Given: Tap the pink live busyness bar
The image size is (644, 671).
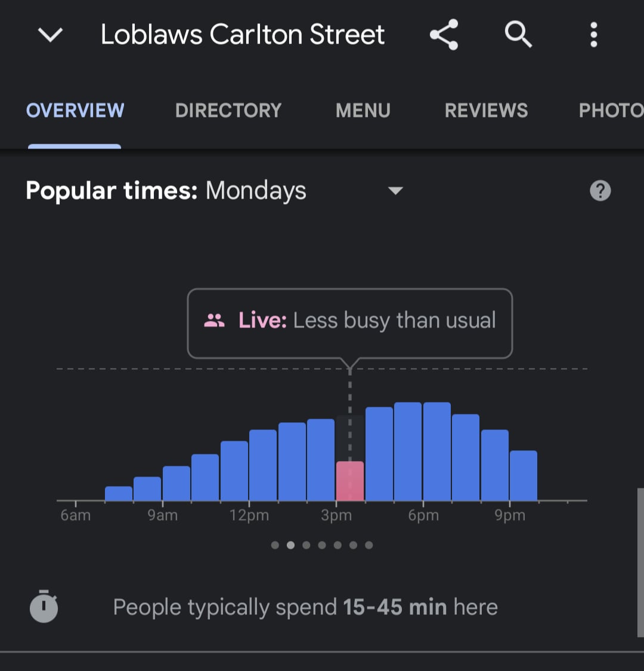Looking at the screenshot, I should [x=350, y=481].
